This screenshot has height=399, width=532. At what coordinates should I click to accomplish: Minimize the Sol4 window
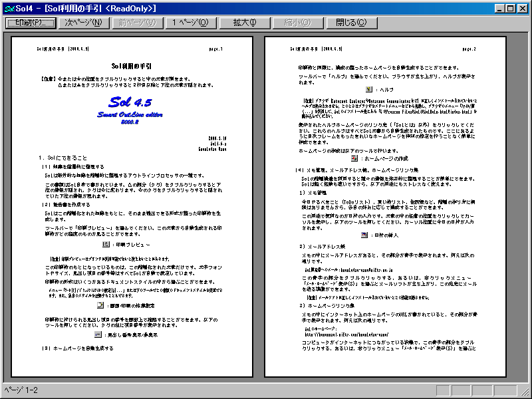(499, 9)
